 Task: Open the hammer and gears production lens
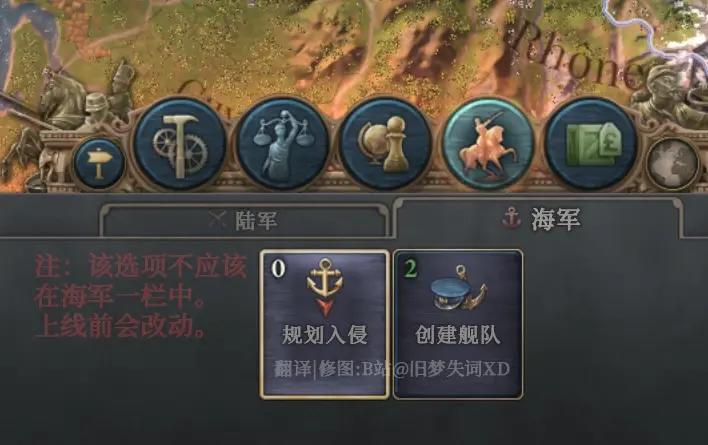(180, 145)
